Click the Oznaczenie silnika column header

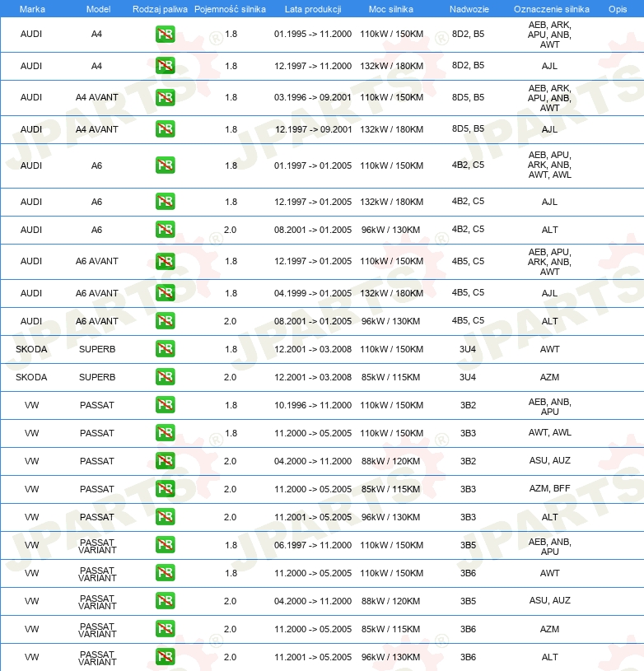[552, 9]
